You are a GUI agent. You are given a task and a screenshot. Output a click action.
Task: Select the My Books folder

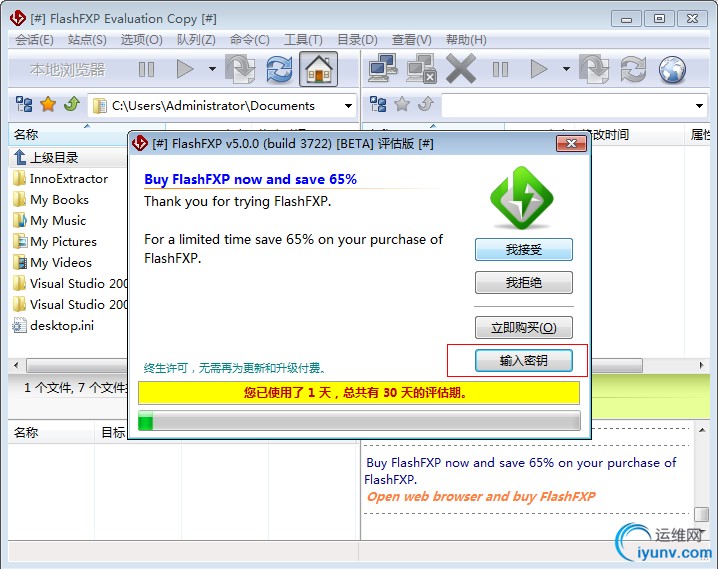(51, 200)
